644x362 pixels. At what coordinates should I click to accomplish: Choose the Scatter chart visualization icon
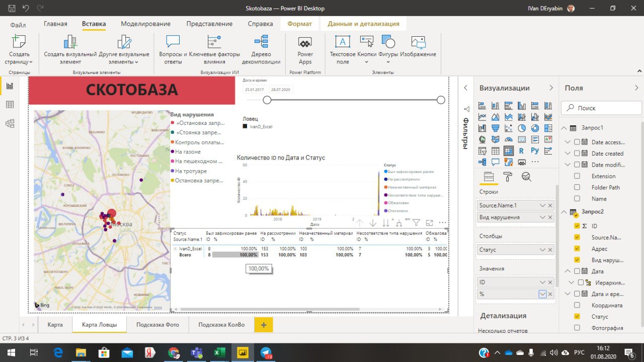coord(509,128)
